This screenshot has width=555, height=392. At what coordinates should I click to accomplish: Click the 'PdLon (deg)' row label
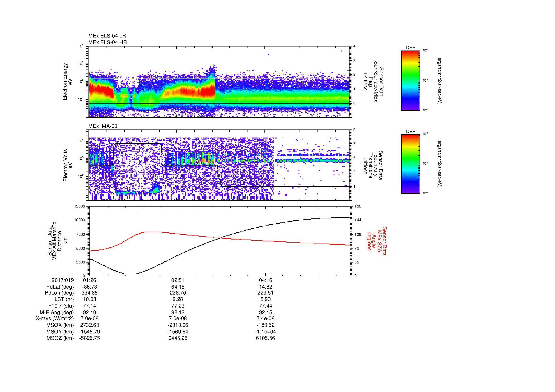coord(59,293)
